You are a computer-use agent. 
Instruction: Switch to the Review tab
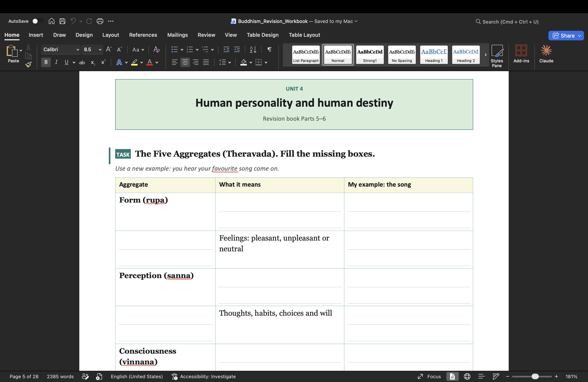tap(206, 35)
